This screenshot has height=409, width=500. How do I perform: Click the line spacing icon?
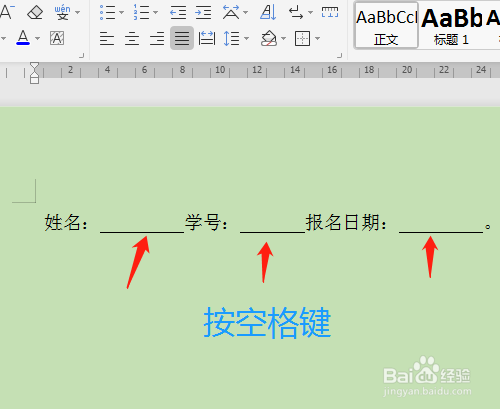click(x=232, y=38)
